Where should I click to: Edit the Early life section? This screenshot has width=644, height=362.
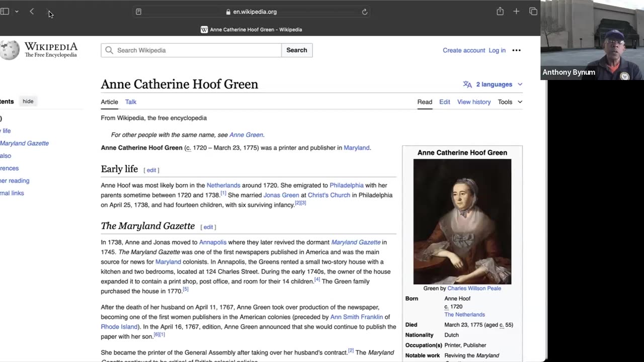(151, 170)
